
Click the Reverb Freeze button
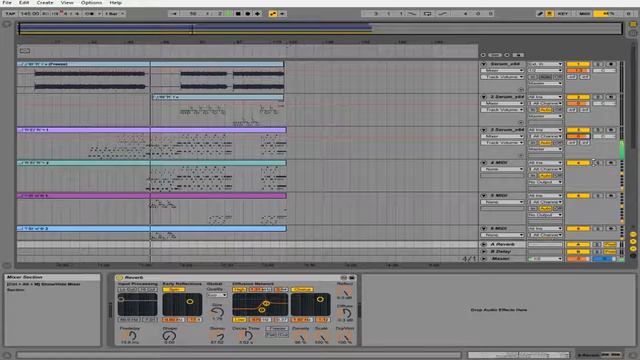pyautogui.click(x=277, y=329)
